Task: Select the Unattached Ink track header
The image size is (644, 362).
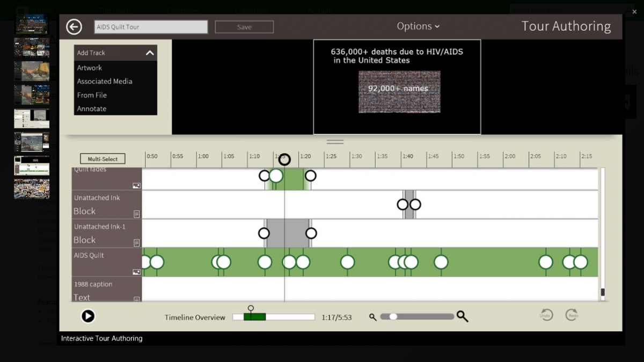Action: click(x=107, y=205)
